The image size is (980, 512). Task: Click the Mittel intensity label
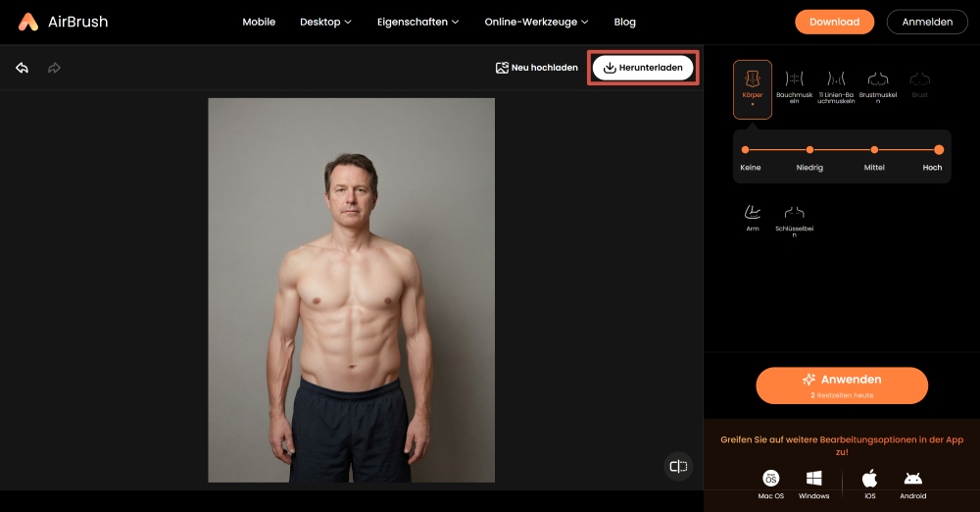pyautogui.click(x=874, y=167)
